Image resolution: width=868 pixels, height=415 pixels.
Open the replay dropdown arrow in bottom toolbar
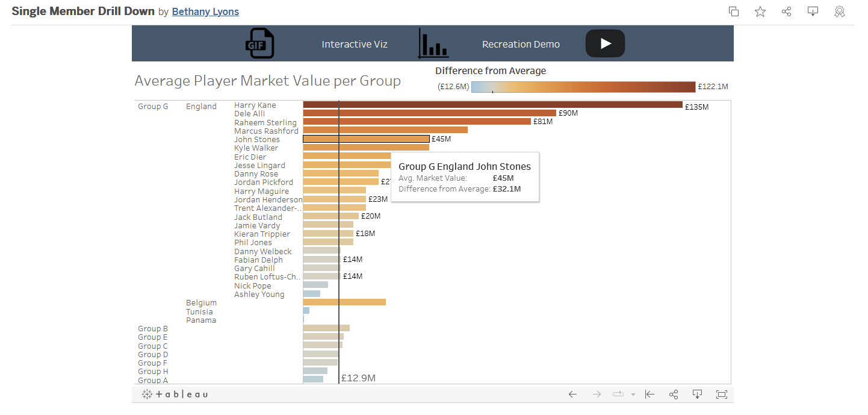[633, 395]
